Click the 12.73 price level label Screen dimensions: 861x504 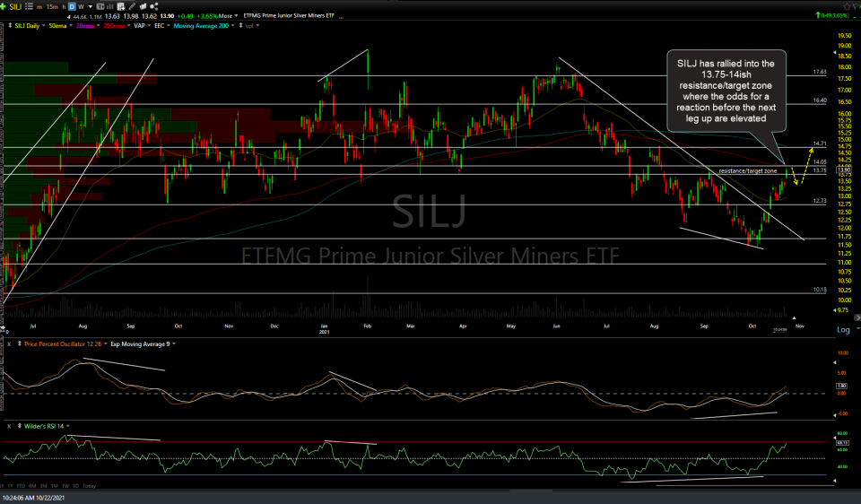819,201
